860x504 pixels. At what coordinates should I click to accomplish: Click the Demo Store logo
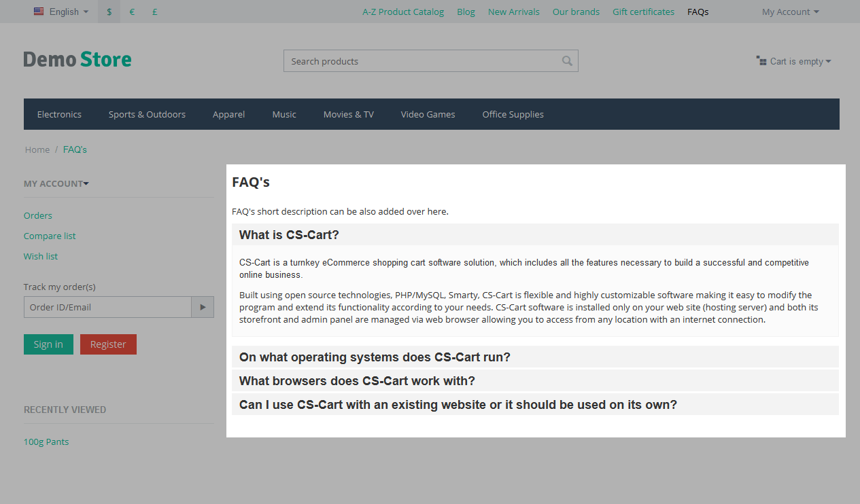click(78, 60)
